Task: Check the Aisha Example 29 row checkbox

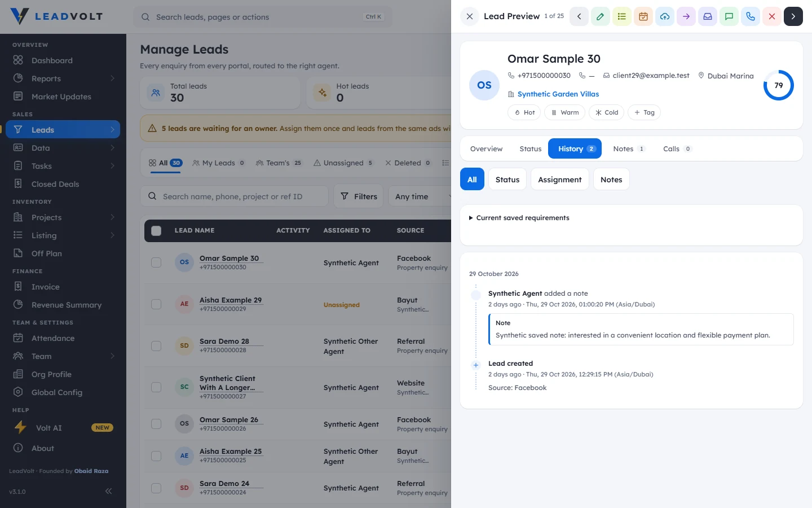Action: pos(156,304)
